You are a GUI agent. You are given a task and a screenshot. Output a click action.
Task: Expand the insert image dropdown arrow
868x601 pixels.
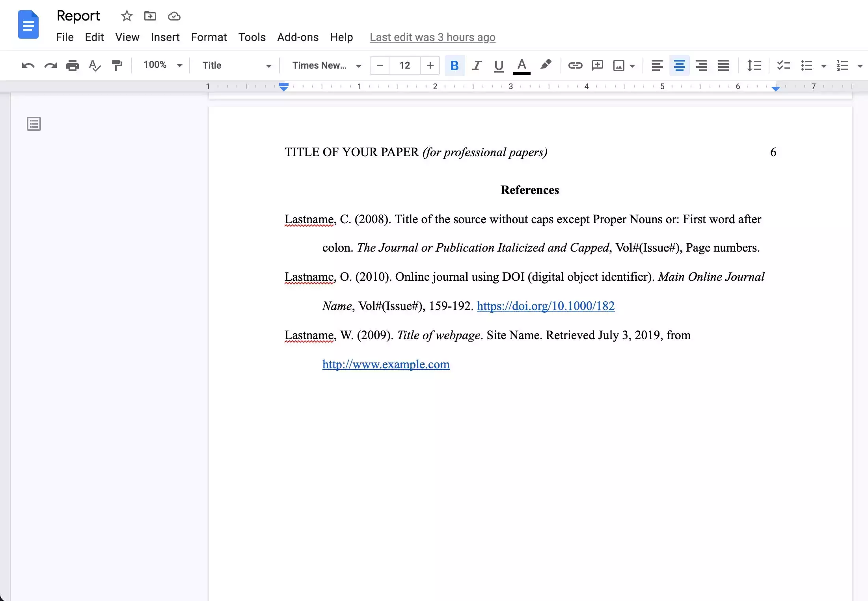632,66
